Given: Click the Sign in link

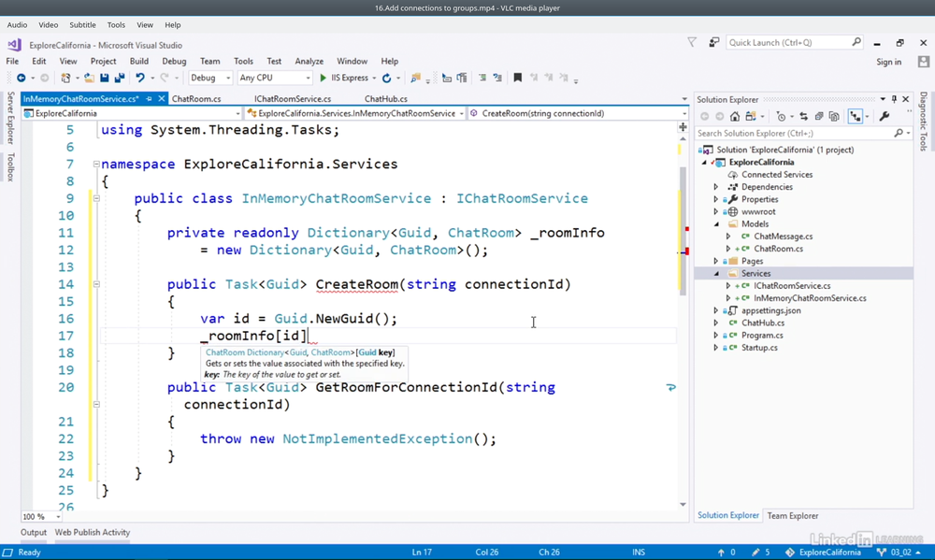Looking at the screenshot, I should 888,62.
